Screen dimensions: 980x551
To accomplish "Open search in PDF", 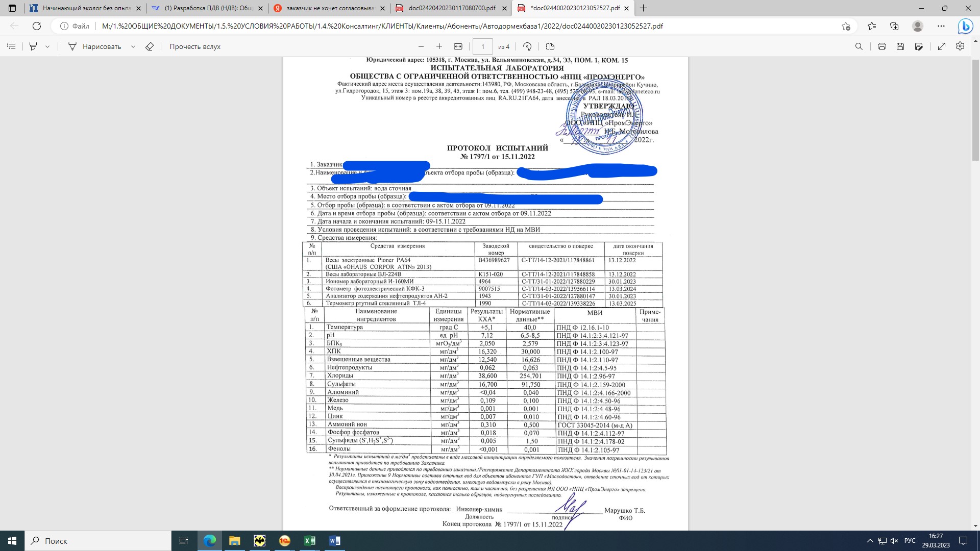I will click(x=859, y=46).
